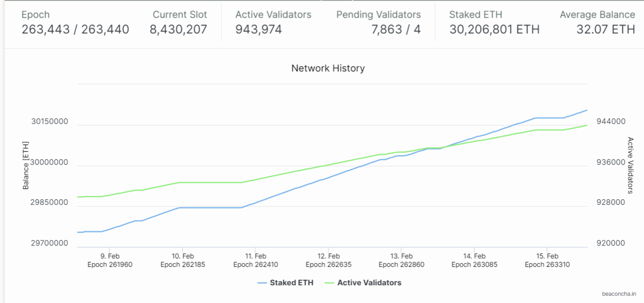Select the 9. Feb Epoch 261960 axis label
Screen dimensions: 644x303
pyautogui.click(x=110, y=260)
